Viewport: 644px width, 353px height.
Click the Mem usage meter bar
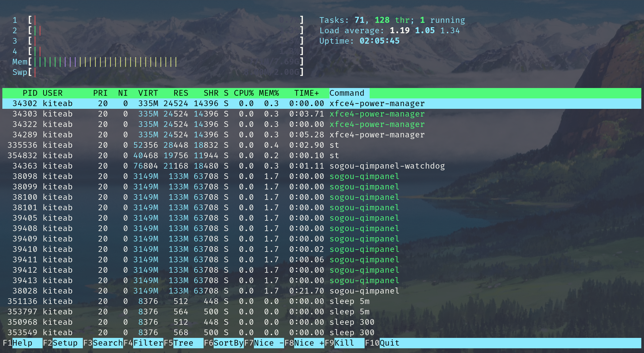101,62
